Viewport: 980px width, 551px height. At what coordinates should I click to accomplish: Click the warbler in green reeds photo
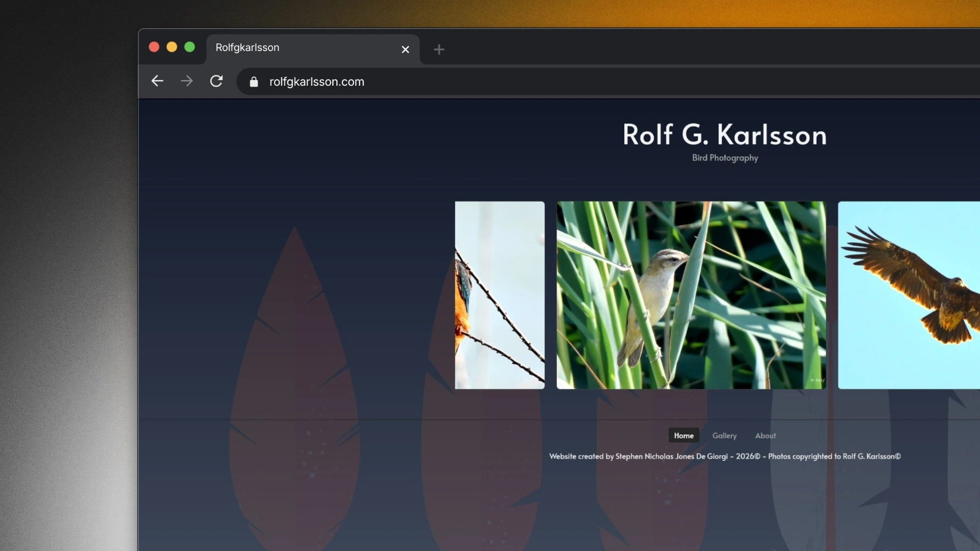[691, 295]
